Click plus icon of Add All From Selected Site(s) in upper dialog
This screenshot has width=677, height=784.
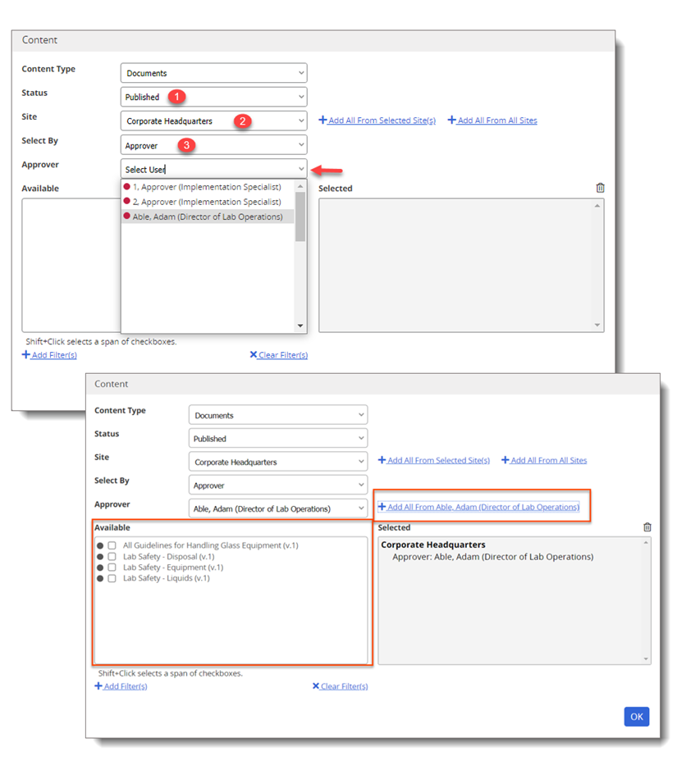[322, 121]
